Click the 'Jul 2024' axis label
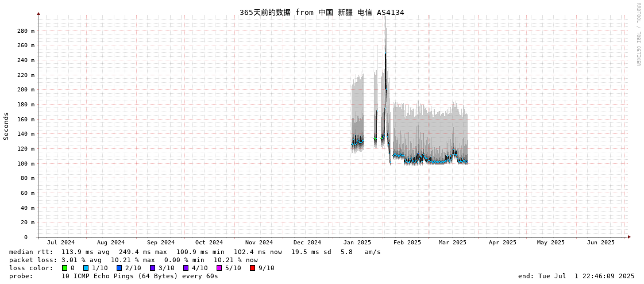 click(61, 243)
